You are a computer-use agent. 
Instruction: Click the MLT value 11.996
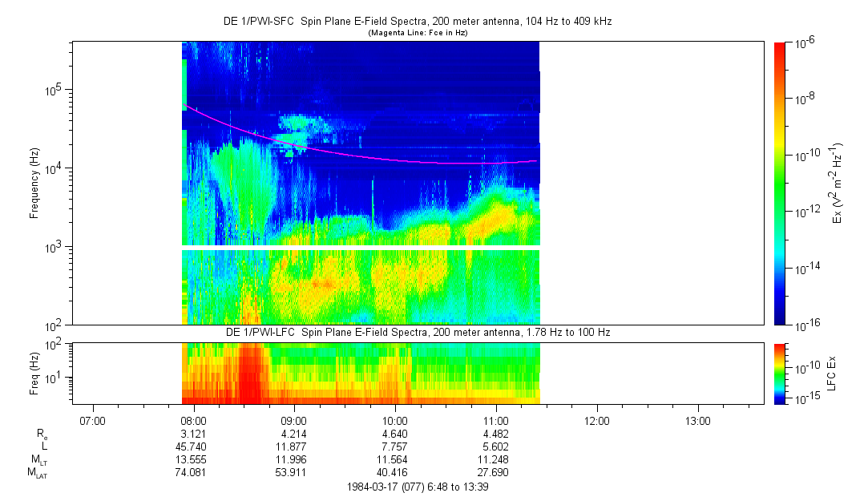point(292,460)
